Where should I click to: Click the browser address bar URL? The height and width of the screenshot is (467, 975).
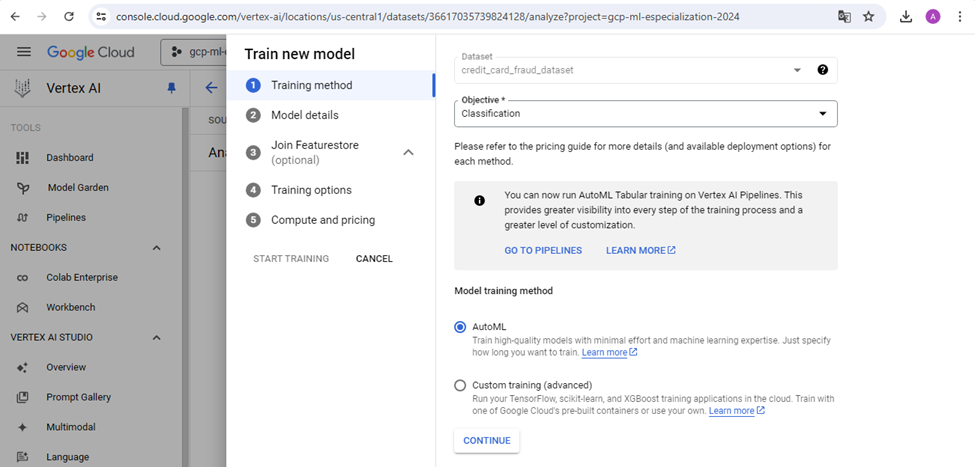(x=428, y=17)
